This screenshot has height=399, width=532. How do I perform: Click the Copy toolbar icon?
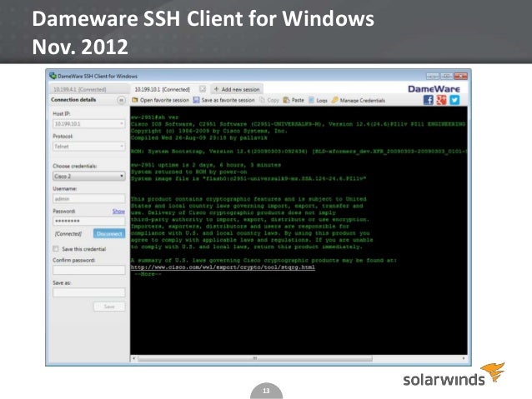(x=262, y=100)
